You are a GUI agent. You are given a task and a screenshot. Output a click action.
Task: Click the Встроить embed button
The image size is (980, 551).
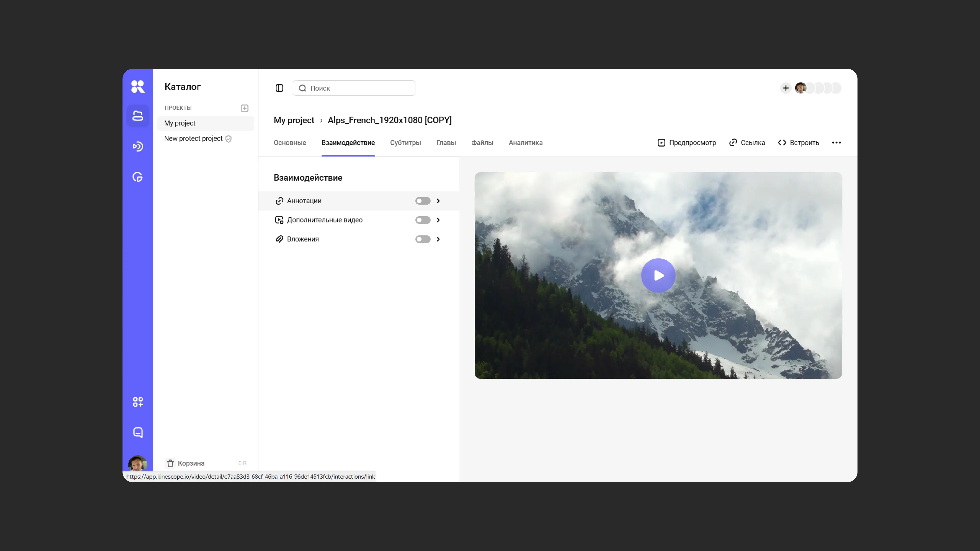(x=798, y=143)
